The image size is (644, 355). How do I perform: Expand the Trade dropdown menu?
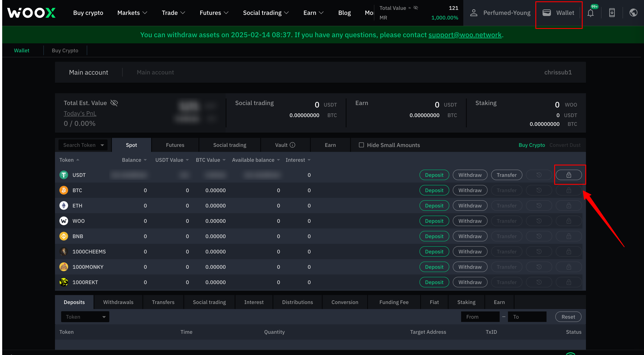[x=173, y=13]
